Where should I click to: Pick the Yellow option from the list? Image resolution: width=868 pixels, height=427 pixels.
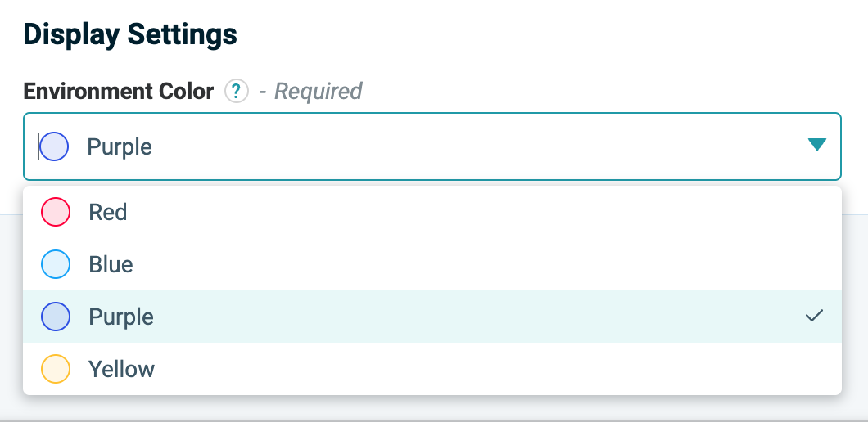[x=432, y=369]
